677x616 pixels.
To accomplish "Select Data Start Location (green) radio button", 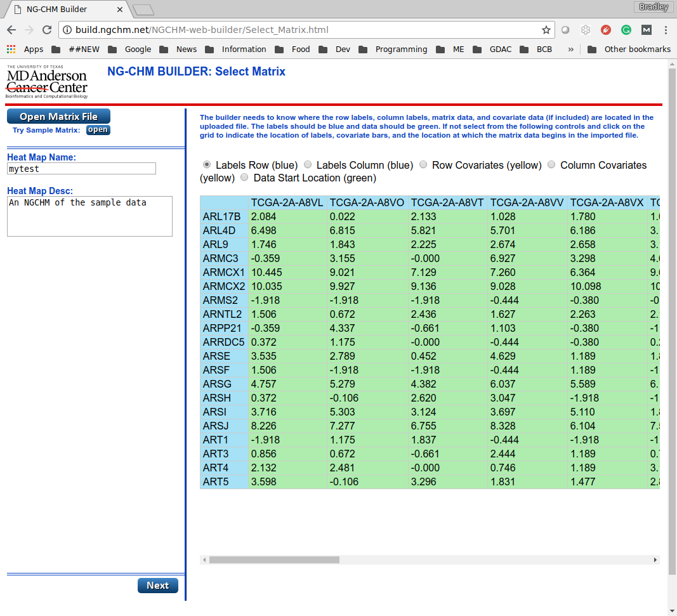I will click(x=244, y=178).
